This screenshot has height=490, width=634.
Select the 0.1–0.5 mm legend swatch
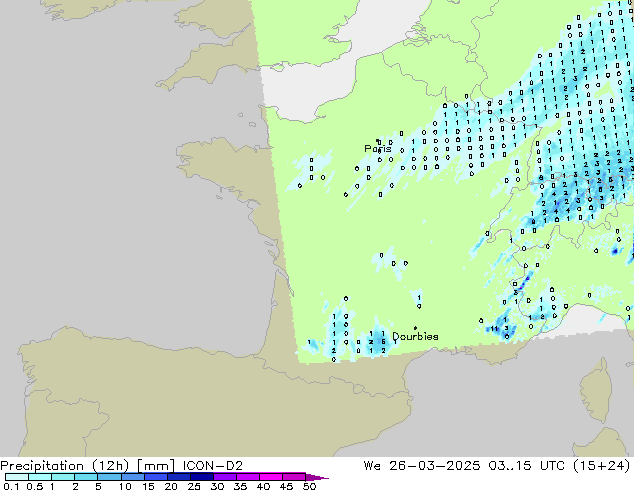[17, 477]
